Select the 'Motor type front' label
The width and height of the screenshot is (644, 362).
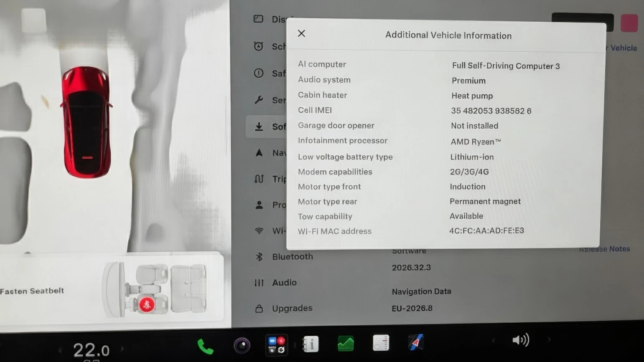[x=329, y=187]
